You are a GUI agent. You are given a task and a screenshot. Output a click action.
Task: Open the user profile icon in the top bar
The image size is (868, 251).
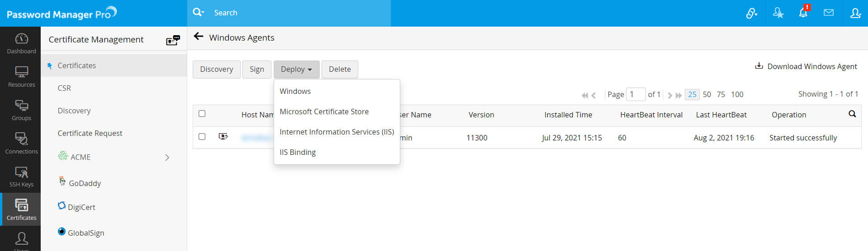tap(855, 13)
